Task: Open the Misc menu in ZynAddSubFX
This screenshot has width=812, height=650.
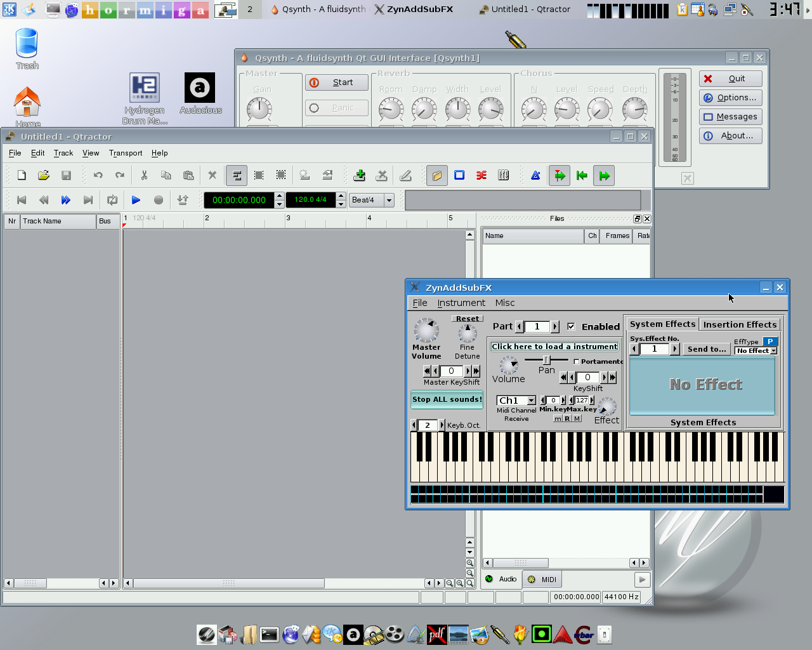Action: click(505, 303)
